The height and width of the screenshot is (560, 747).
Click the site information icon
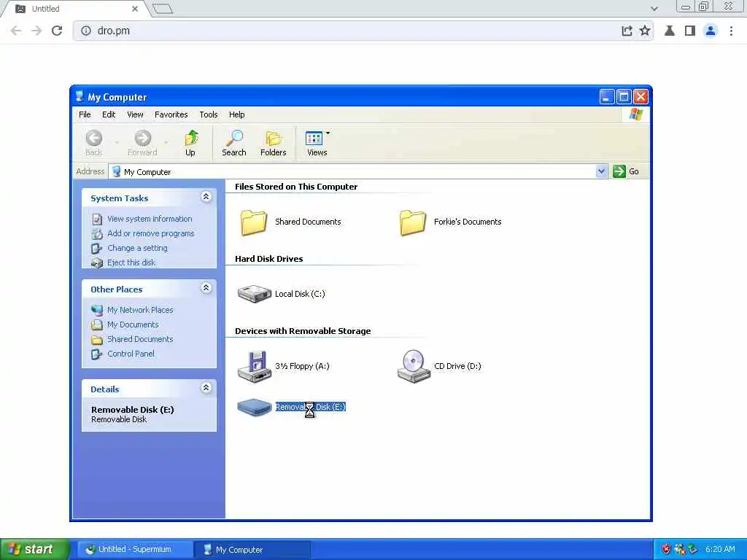click(86, 31)
